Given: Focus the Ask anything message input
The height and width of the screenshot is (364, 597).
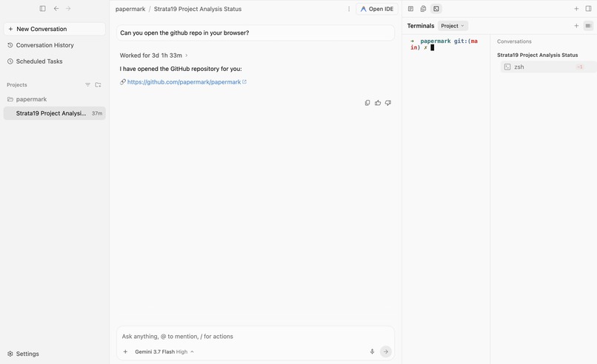Looking at the screenshot, I should 255,336.
